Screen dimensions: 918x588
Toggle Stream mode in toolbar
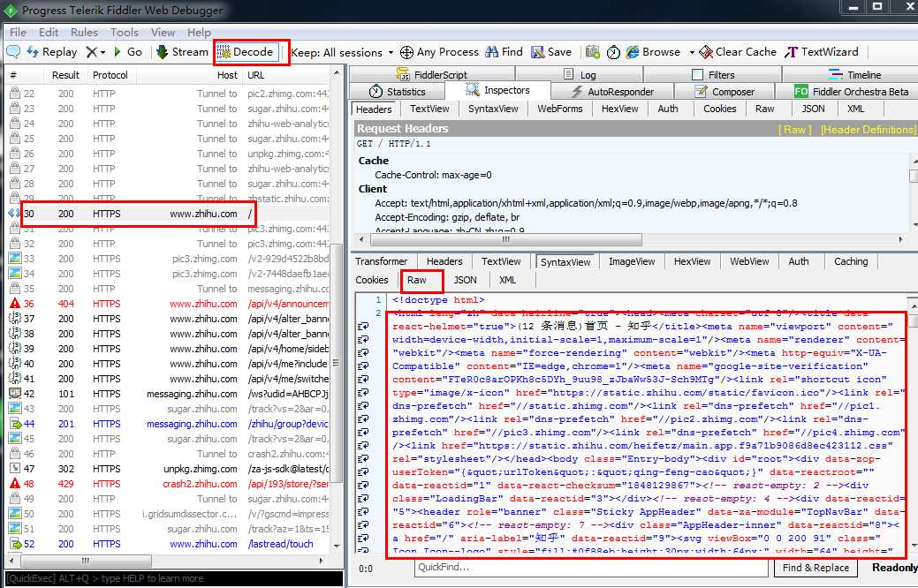pyautogui.click(x=182, y=52)
